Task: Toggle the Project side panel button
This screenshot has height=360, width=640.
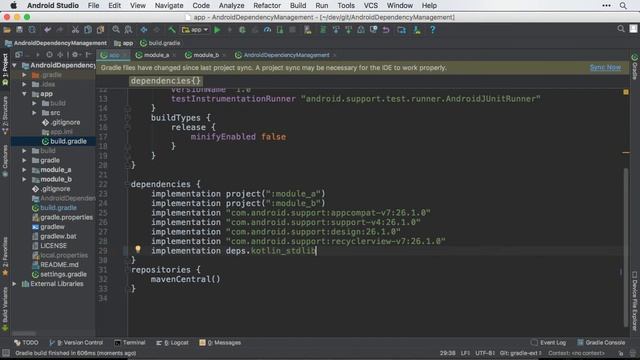Action: click(x=5, y=69)
